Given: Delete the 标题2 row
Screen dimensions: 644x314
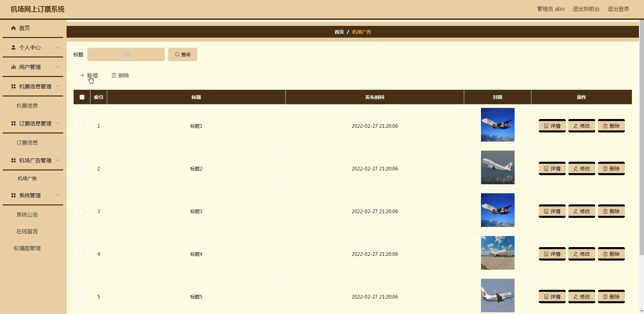Looking at the screenshot, I should click(611, 168).
